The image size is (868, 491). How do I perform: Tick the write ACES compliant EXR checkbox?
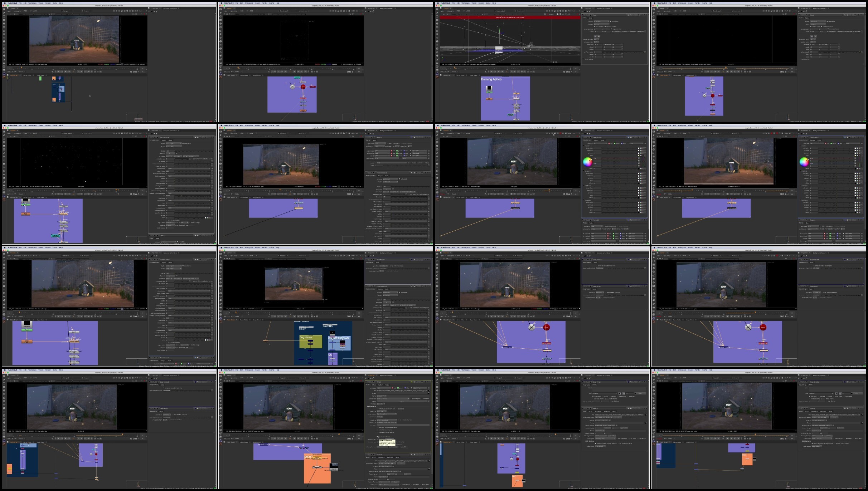[x=377, y=409]
